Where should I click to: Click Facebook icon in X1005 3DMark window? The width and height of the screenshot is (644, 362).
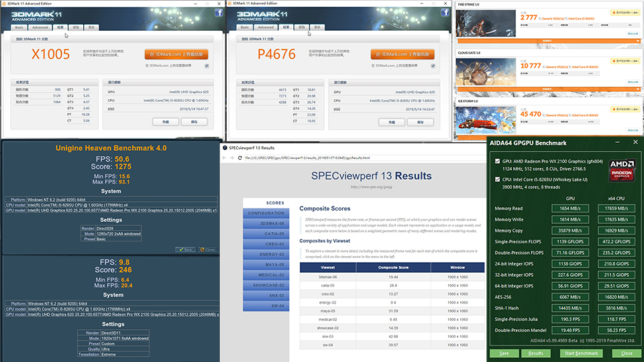click(219, 13)
